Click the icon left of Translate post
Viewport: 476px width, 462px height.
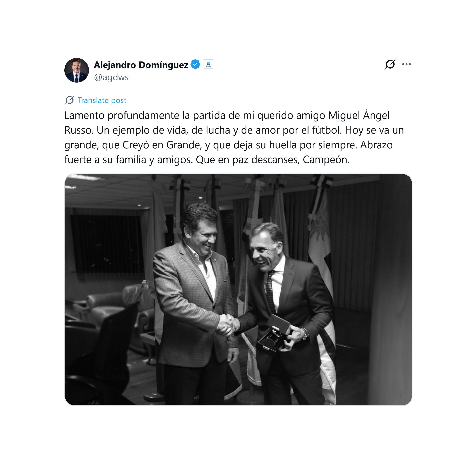coord(69,100)
